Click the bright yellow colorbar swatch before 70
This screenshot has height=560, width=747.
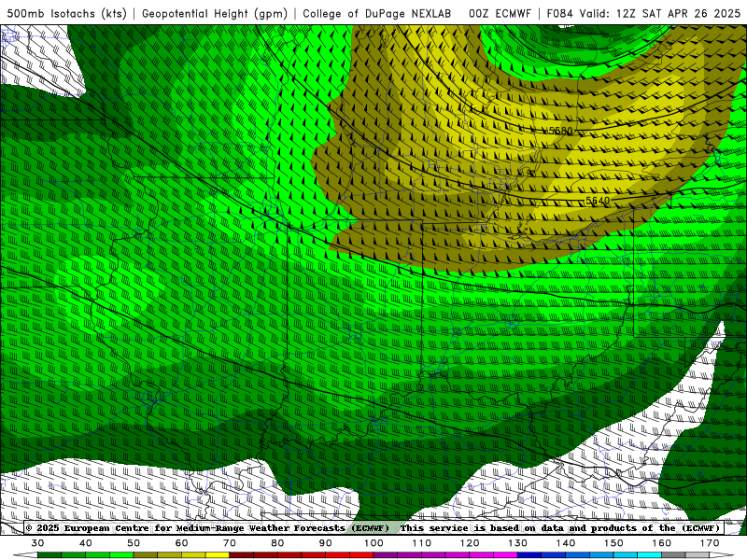pyautogui.click(x=218, y=555)
